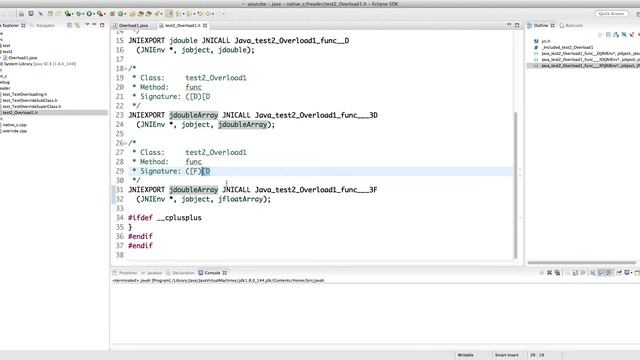Click Remove Launch X icon in Console toolbar
Screen dimensions: 640x360
coord(549,273)
